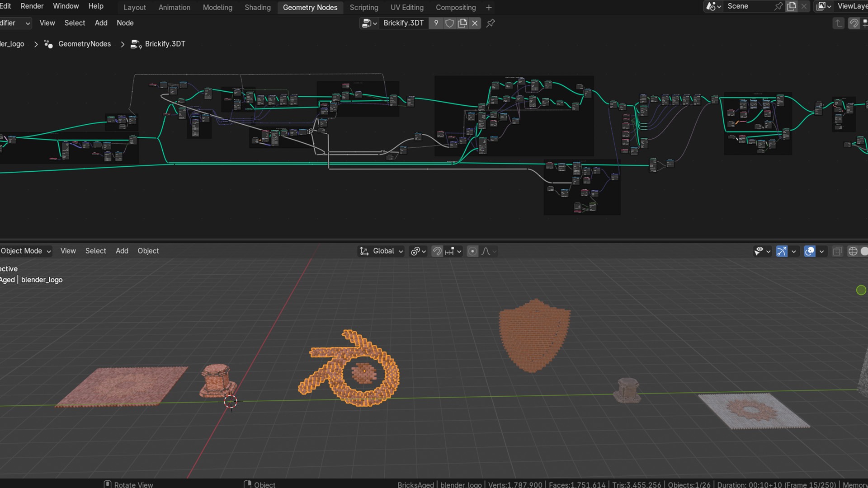The image size is (868, 488).
Task: Toggle viewport overlays display
Action: pyautogui.click(x=810, y=251)
